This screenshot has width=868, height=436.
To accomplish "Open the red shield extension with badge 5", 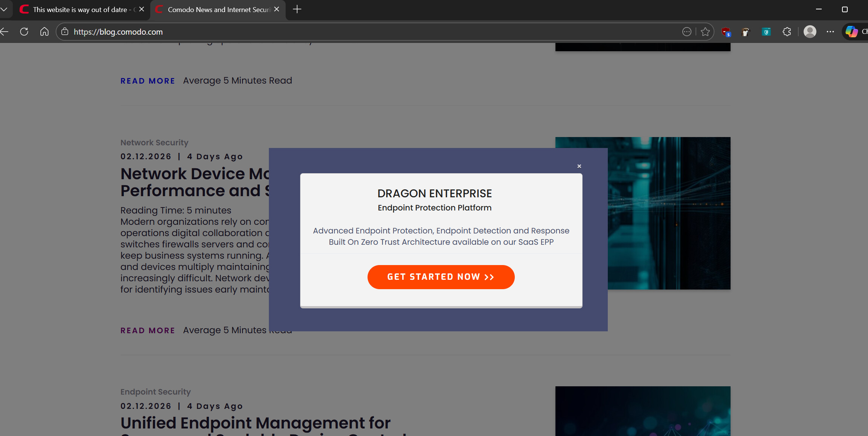I will click(x=726, y=32).
